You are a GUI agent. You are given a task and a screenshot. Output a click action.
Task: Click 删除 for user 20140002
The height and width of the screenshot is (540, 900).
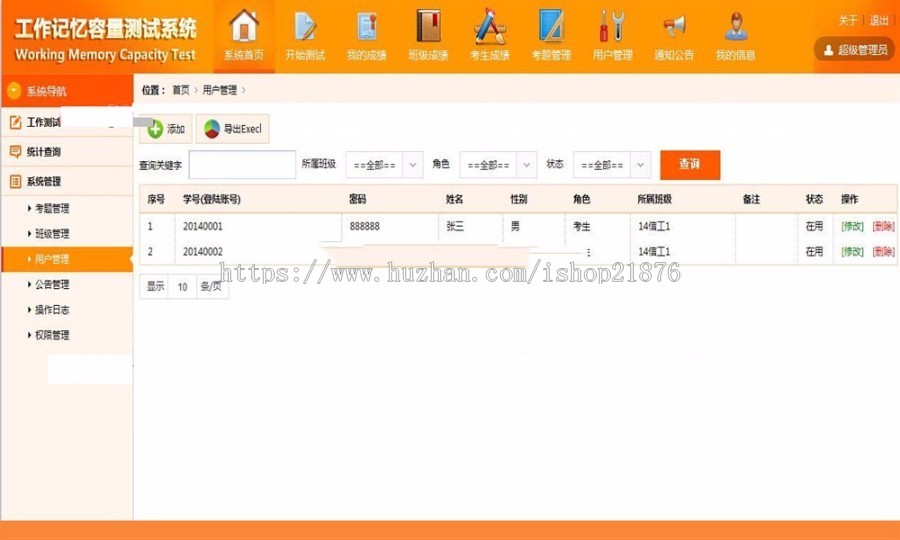pos(883,251)
